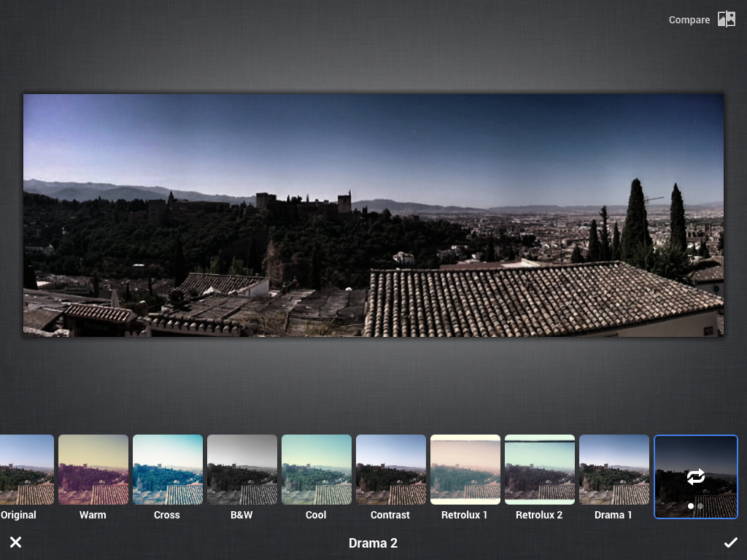Pick the Cool filter thumbnail
This screenshot has height=560, width=747.
click(x=317, y=470)
